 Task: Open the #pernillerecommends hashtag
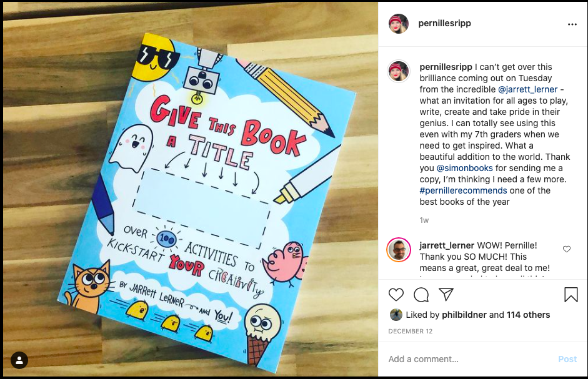pyautogui.click(x=463, y=190)
